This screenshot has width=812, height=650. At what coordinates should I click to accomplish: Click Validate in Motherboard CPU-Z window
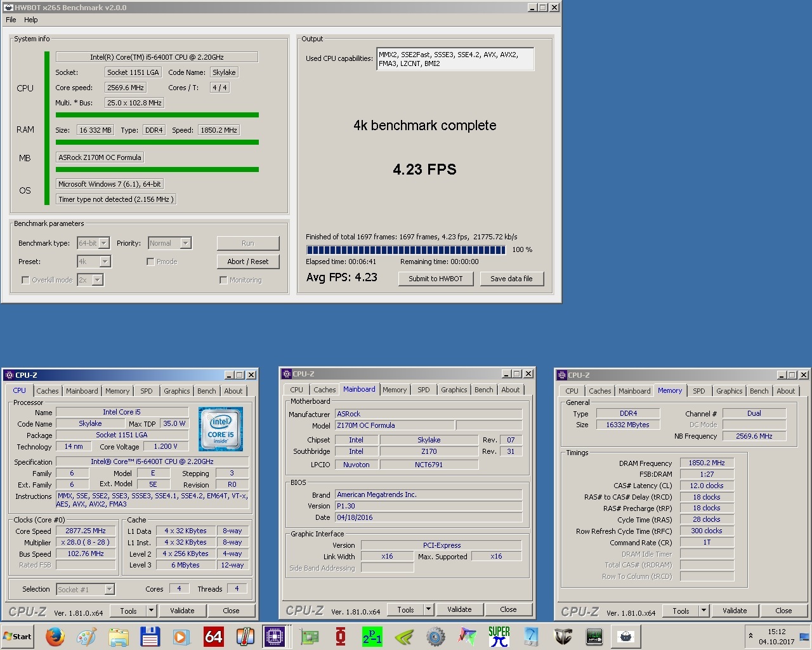(x=459, y=609)
